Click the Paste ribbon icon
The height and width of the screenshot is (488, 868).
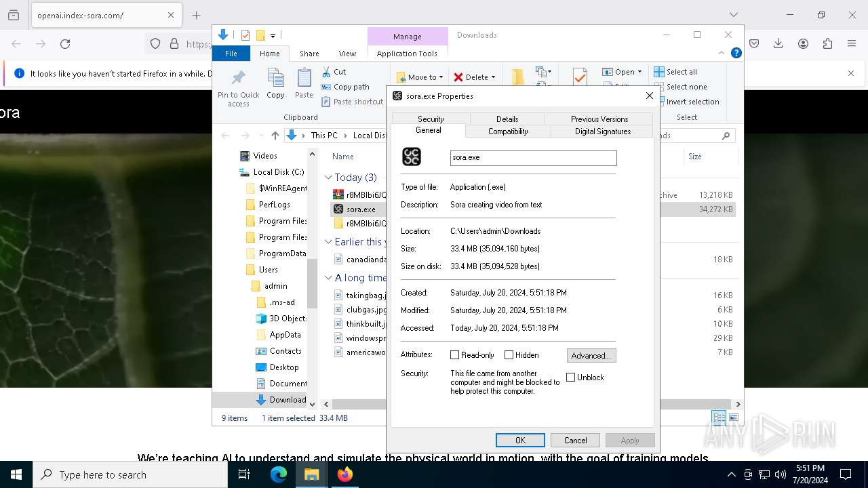tap(304, 78)
